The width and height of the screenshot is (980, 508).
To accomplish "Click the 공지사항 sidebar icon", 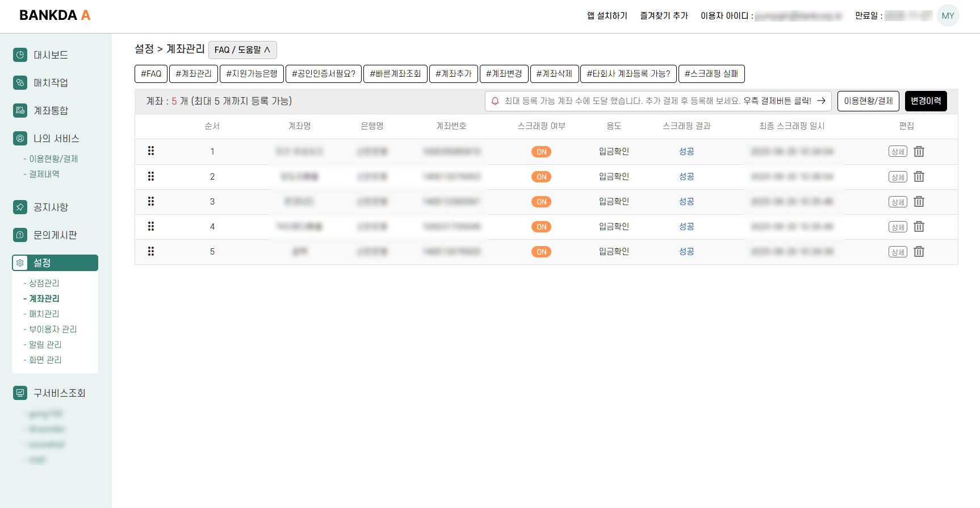I will [x=20, y=207].
